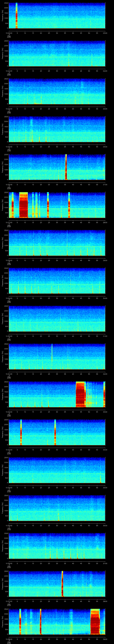Click the Frequency (Hz) axis label of the 10:22:00 panel
Image resolution: width=114 pixels, height=644 pixels.
(x=3, y=16)
